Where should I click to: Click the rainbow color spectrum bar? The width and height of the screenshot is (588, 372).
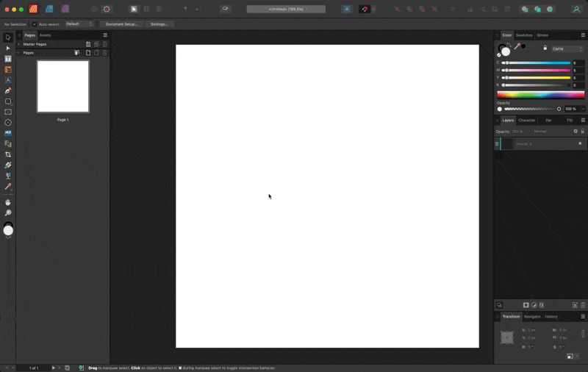point(541,95)
